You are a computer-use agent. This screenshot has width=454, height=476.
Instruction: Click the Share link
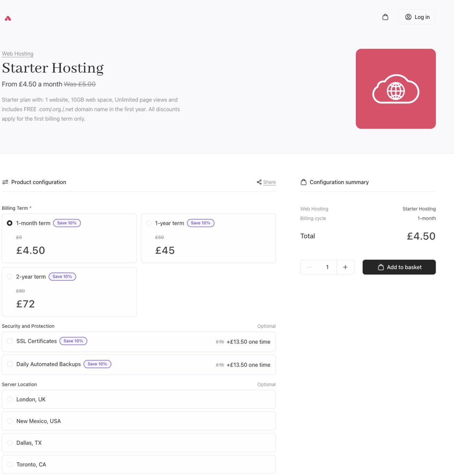(266, 182)
